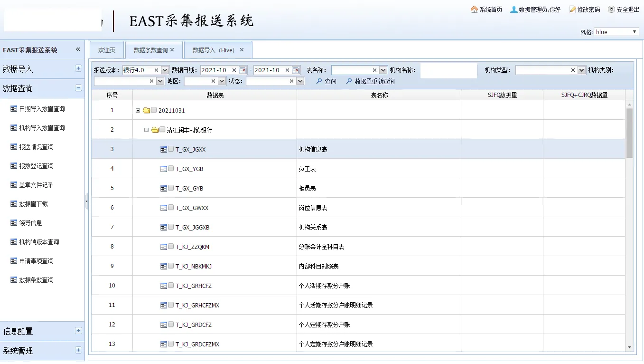644x364 pixels.
Task: Click the 安全退出 power icon
Action: tap(611, 10)
